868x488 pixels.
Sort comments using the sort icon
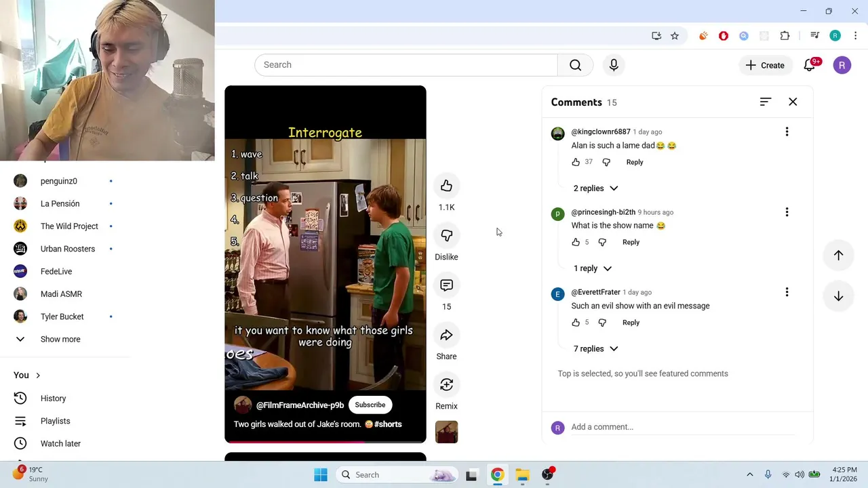(766, 102)
